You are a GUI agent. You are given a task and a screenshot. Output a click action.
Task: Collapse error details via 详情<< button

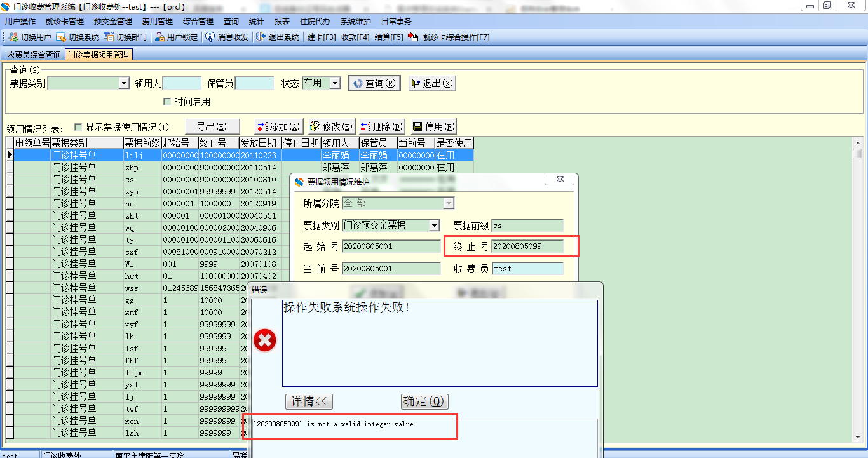pos(309,401)
